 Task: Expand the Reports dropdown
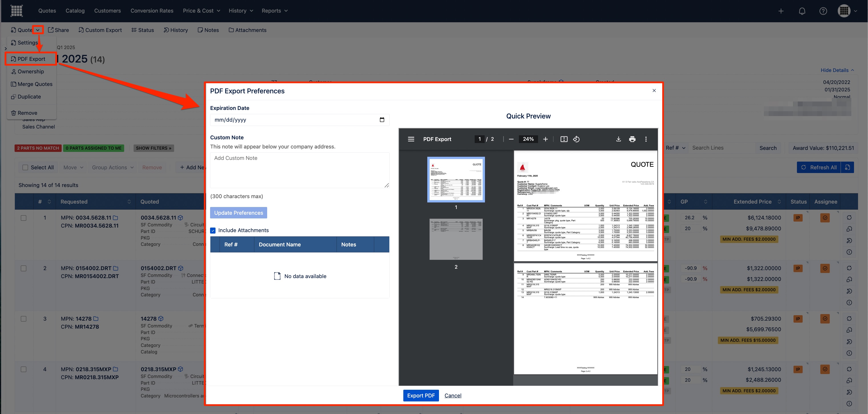pos(275,11)
